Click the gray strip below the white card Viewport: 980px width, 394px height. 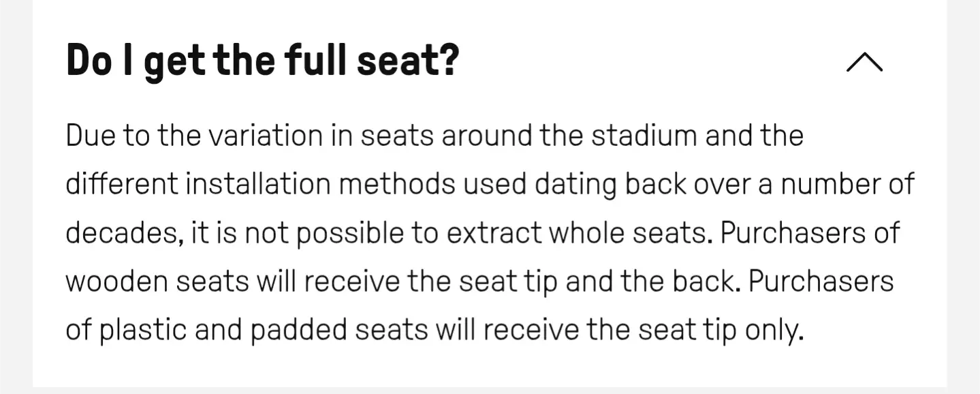pyautogui.click(x=490, y=391)
